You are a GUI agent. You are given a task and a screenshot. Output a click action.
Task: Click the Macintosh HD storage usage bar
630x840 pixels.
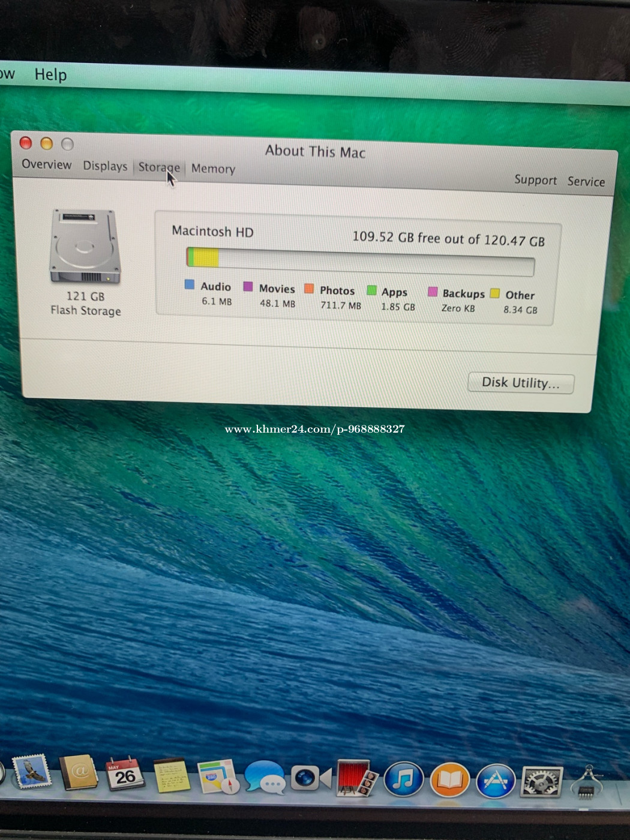coord(360,262)
